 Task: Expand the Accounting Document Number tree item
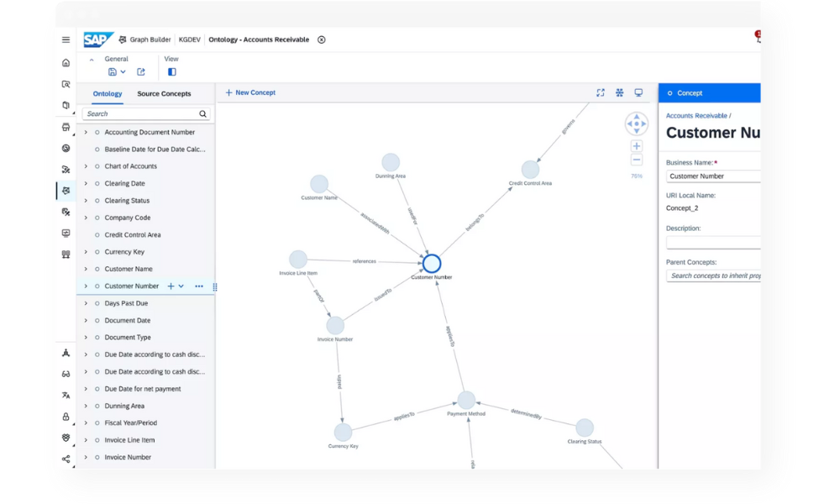pos(86,133)
